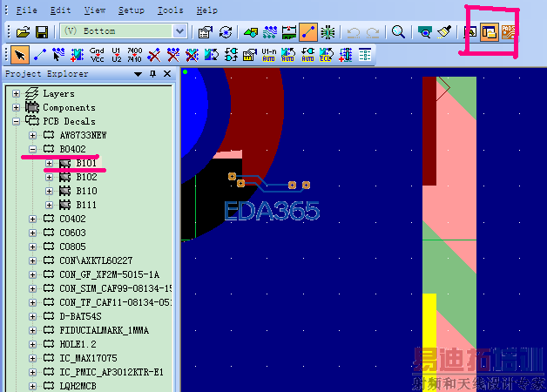Open the BGA toolbar icon
547x392 pixels.
pos(328,32)
